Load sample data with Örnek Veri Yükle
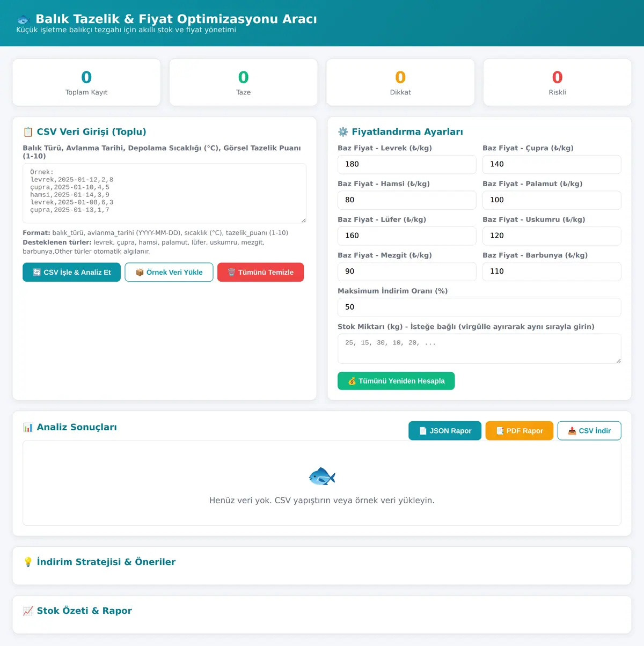This screenshot has width=644, height=646. (169, 272)
